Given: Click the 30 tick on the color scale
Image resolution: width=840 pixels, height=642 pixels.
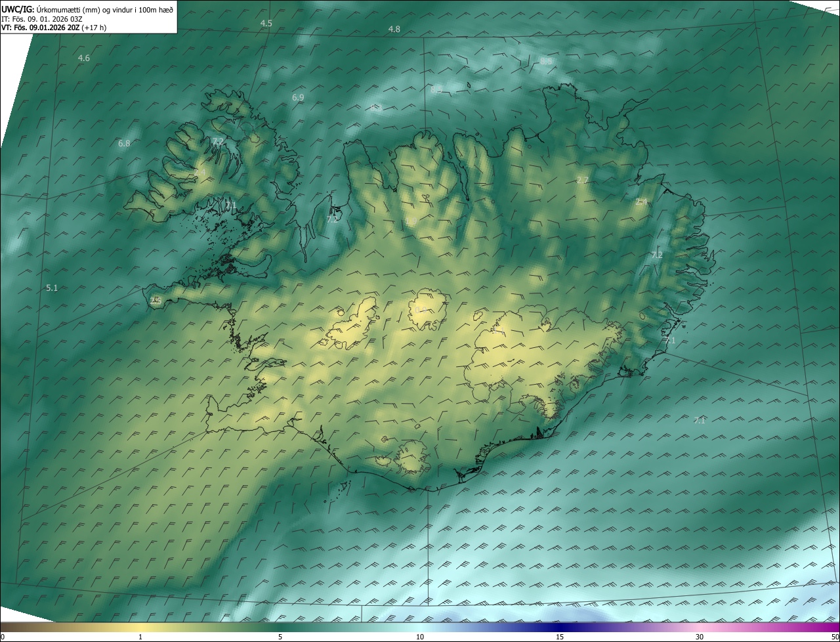Looking at the screenshot, I should click(x=700, y=637).
